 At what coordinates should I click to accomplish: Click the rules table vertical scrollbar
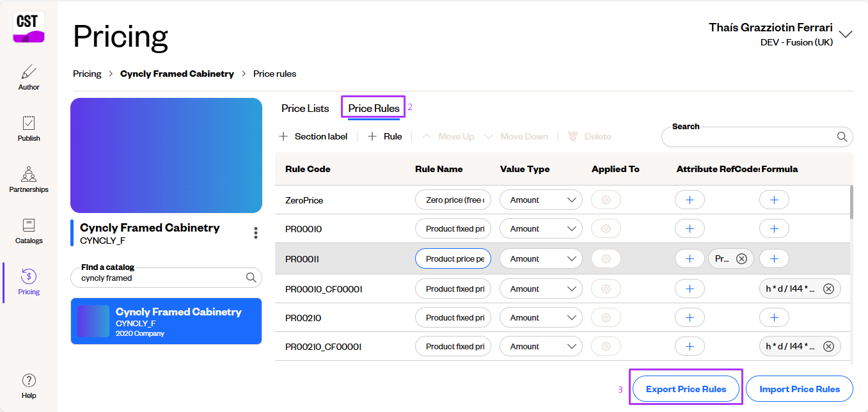[851, 202]
